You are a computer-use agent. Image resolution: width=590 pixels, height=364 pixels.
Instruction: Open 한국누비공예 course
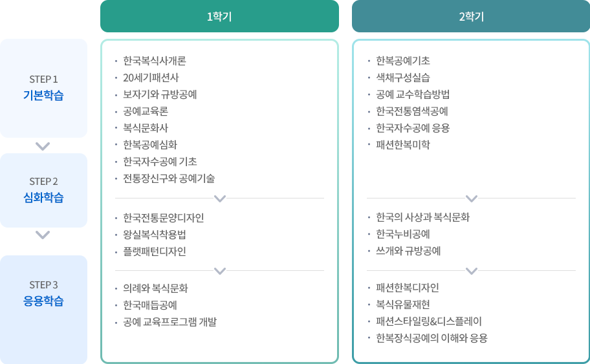pos(403,234)
